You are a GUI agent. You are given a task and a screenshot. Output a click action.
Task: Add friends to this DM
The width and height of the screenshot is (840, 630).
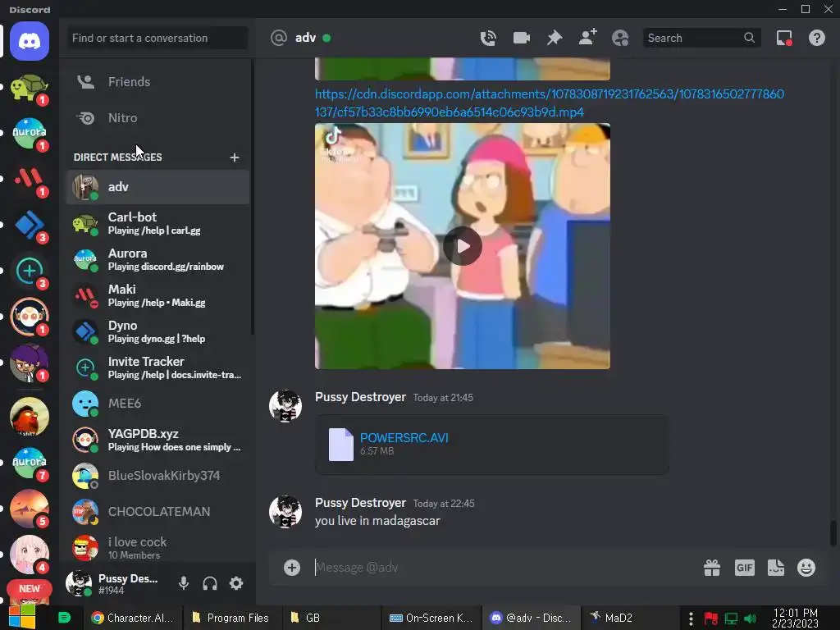587,38
